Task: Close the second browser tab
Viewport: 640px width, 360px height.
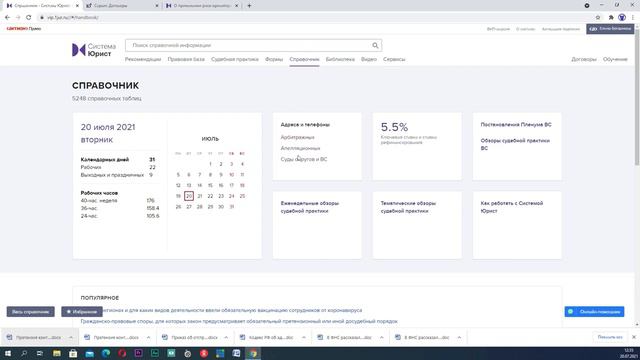Action: point(157,6)
